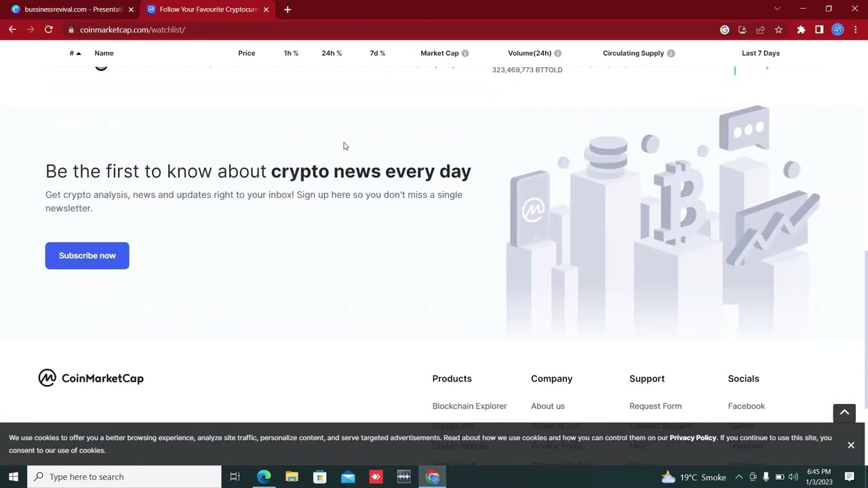Image resolution: width=868 pixels, height=488 pixels.
Task: Launch Microsoft Edge from taskbar
Action: pyautogui.click(x=264, y=476)
